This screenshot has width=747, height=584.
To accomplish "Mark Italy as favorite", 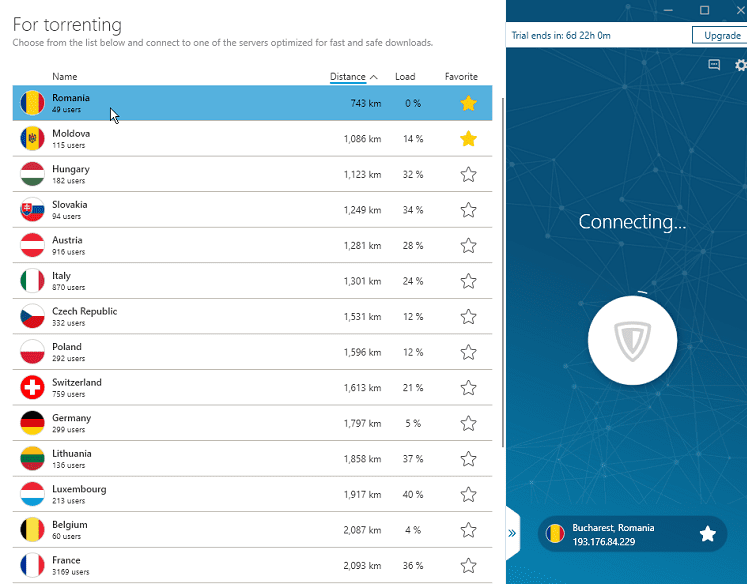I will tap(468, 281).
